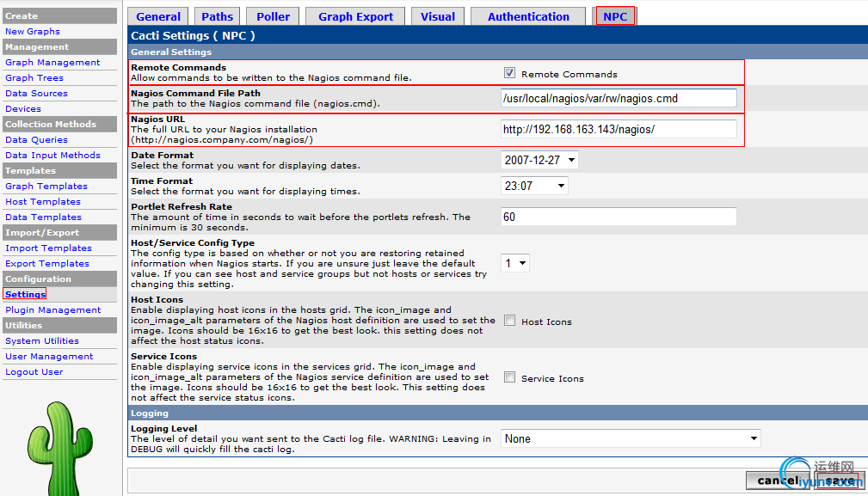Image resolution: width=868 pixels, height=496 pixels.
Task: Click Logout User link
Action: pos(34,372)
